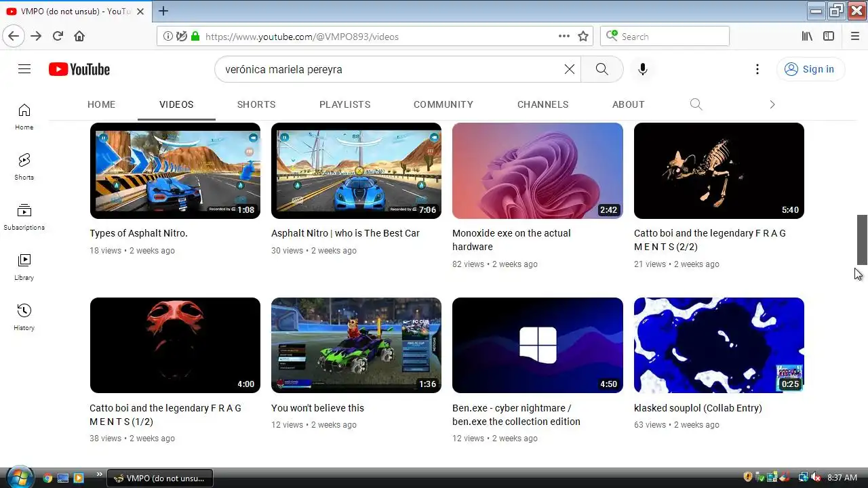Switch to the channel HOME tab

[x=101, y=104]
